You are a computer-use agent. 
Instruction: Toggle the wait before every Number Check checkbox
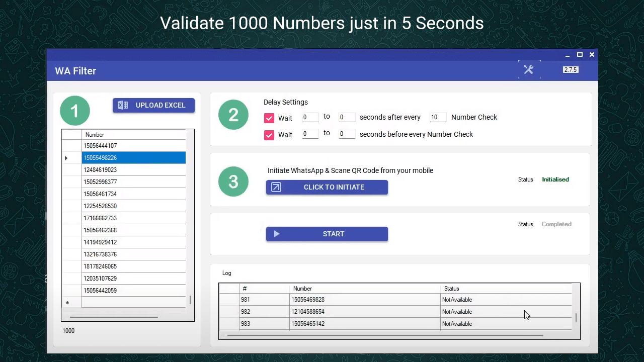(x=269, y=135)
